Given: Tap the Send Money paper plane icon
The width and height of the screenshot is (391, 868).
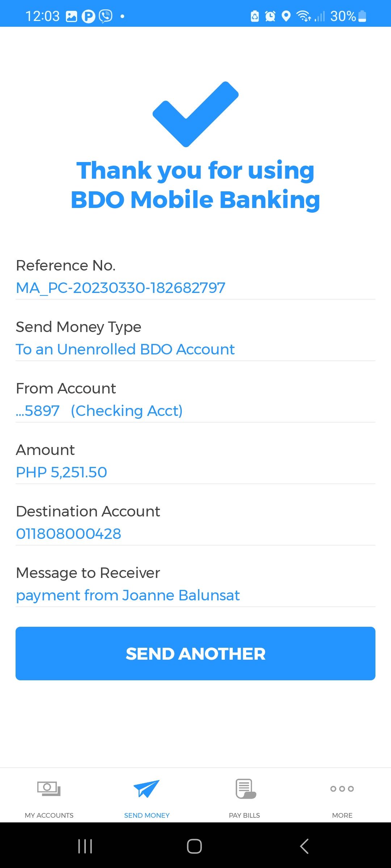Looking at the screenshot, I should pyautogui.click(x=147, y=788).
